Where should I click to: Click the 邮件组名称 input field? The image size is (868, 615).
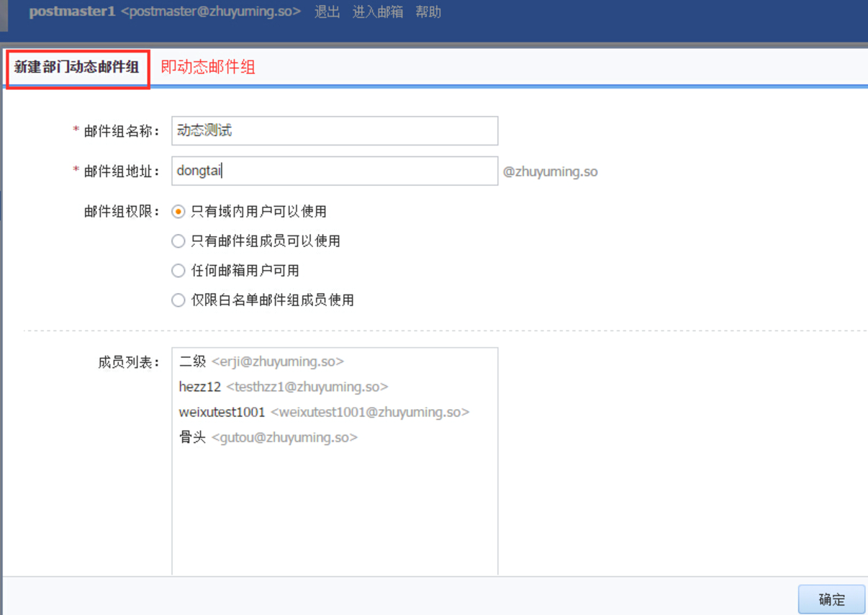(335, 131)
